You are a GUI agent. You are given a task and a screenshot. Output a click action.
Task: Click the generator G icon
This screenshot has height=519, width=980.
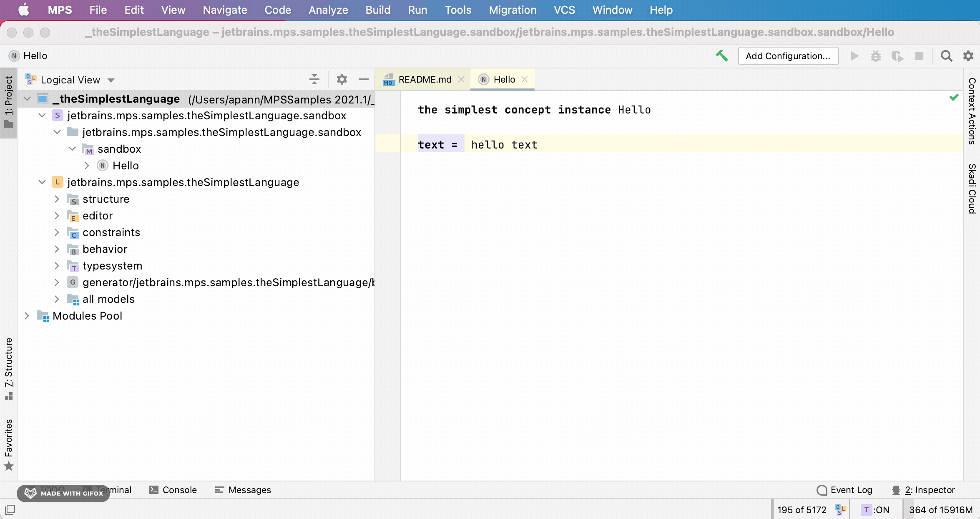pyautogui.click(x=73, y=282)
